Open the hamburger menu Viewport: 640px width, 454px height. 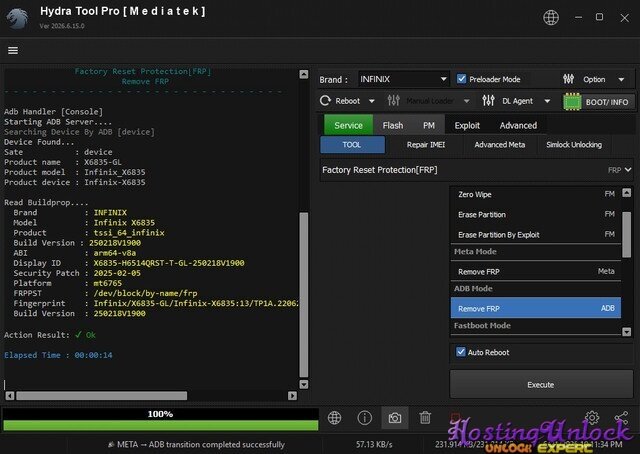tap(13, 50)
